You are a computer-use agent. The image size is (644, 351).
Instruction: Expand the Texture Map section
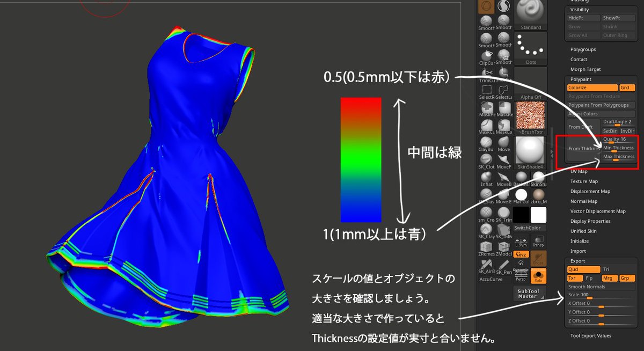(x=584, y=181)
